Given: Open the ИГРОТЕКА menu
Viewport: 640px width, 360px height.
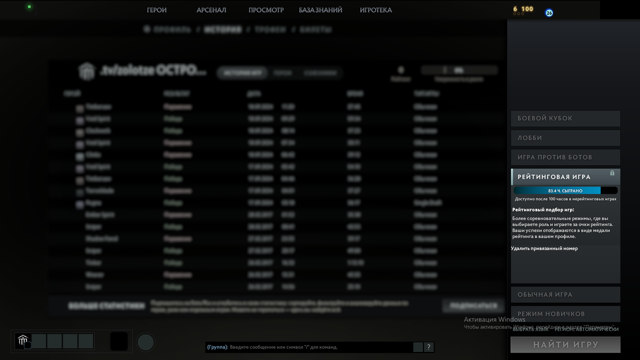Looking at the screenshot, I should (376, 10).
